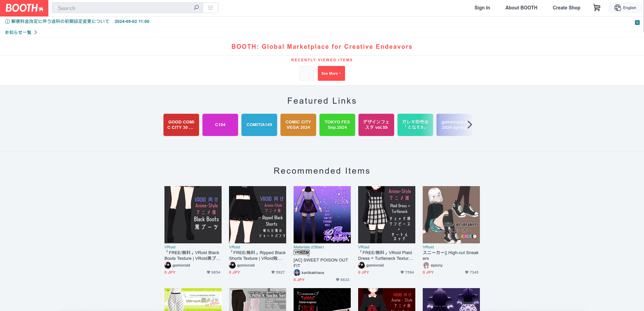
Task: Dismiss the announcement banner
Action: point(637,23)
